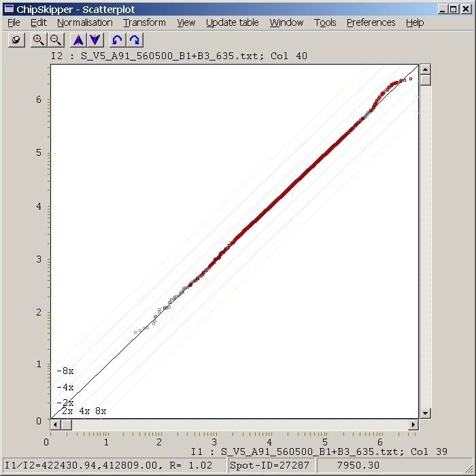This screenshot has height=476, width=476.
Task: Click the zoom in magnifier icon
Action: [x=39, y=40]
